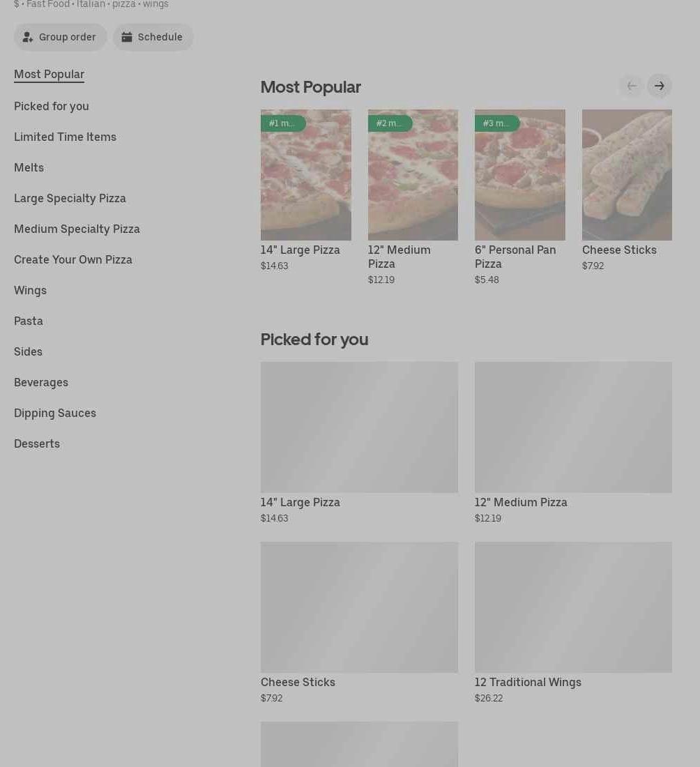Open 12 Traditional Wings item card
Image resolution: width=700 pixels, height=767 pixels.
[x=573, y=607]
